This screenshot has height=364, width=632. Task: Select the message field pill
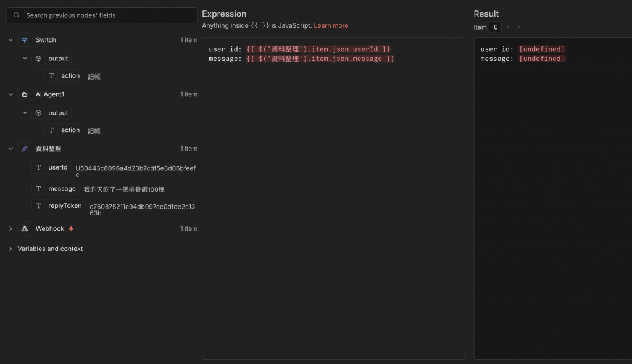(x=56, y=189)
